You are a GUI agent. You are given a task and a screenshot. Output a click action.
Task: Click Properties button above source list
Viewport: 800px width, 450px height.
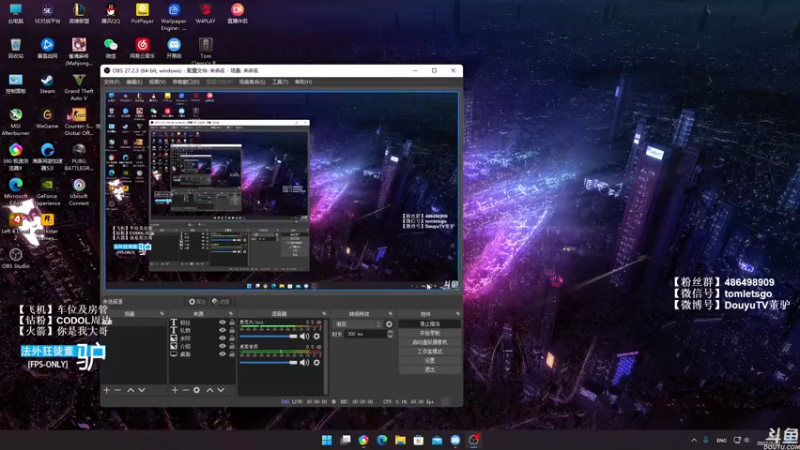197,302
